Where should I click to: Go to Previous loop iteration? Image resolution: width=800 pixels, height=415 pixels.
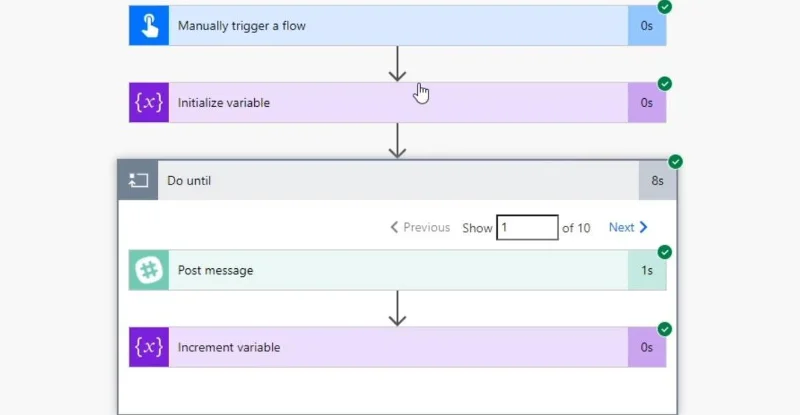tap(420, 227)
